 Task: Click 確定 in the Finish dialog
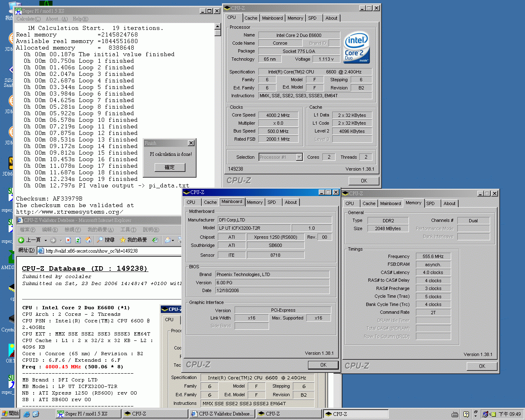(x=170, y=167)
